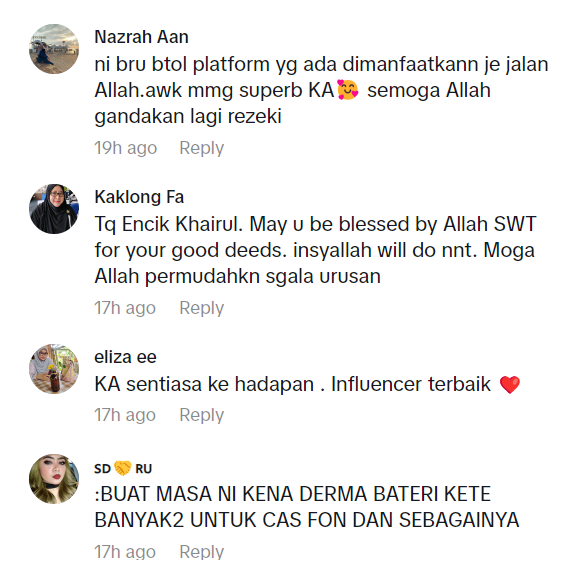Click the handshake emoji in SD RU's name
585x562 pixels.
[123, 468]
